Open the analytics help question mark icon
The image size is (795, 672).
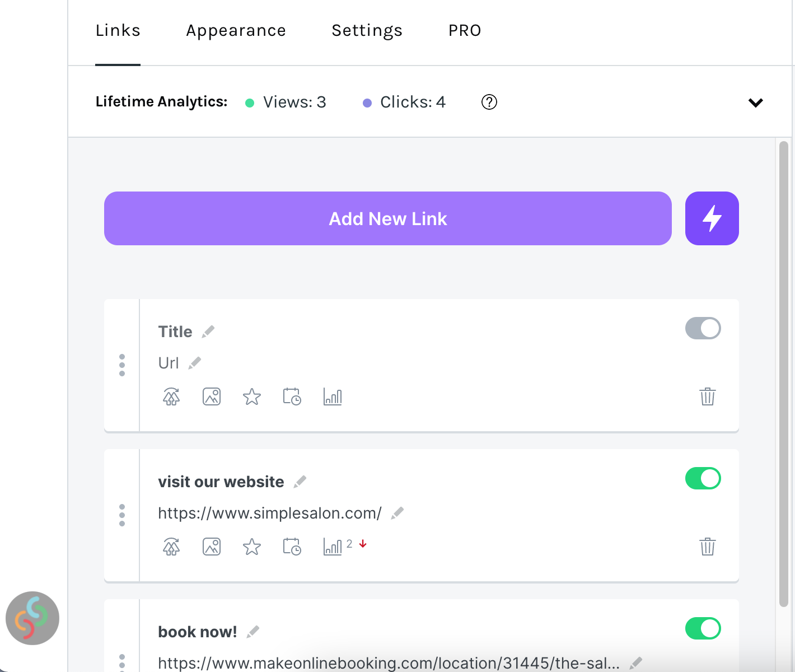489,102
